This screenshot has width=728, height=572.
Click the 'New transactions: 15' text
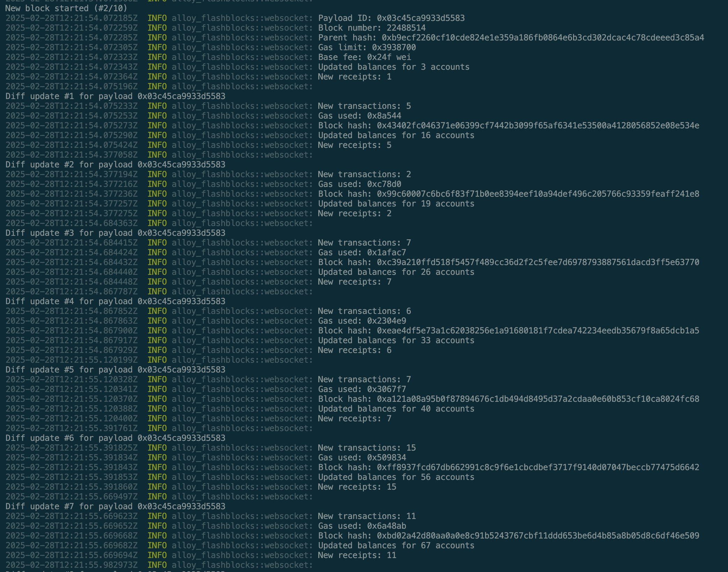[x=366, y=448]
